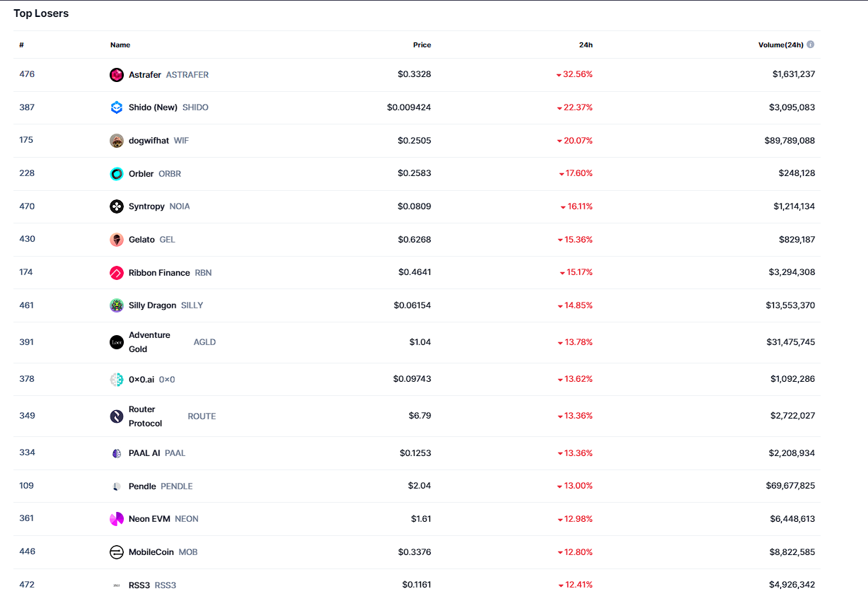Click the Silly Dragon coin logo
Image resolution: width=868 pixels, height=601 pixels.
pos(117,305)
